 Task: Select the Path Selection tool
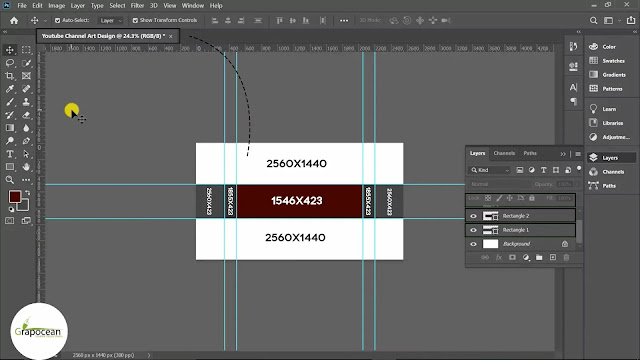click(26, 154)
